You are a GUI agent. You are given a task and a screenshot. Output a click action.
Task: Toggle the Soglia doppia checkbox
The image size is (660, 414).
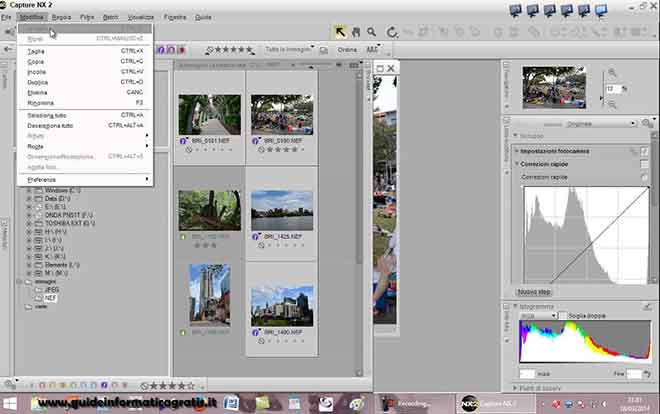[562, 316]
